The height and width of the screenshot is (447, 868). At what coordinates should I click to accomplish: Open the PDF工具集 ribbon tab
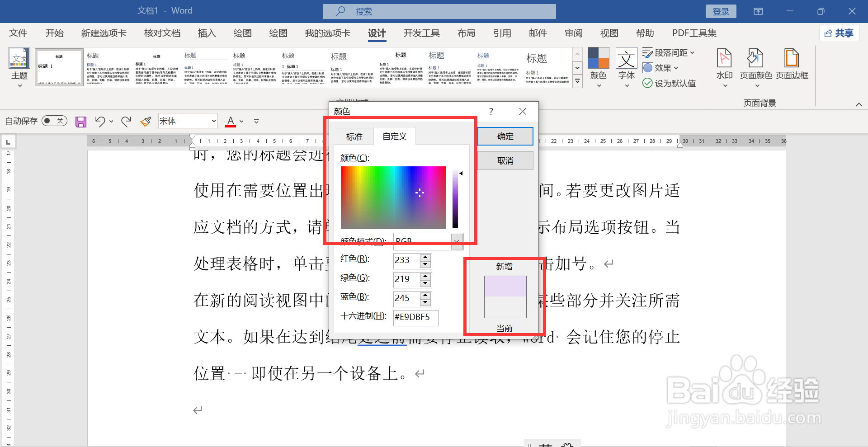694,33
